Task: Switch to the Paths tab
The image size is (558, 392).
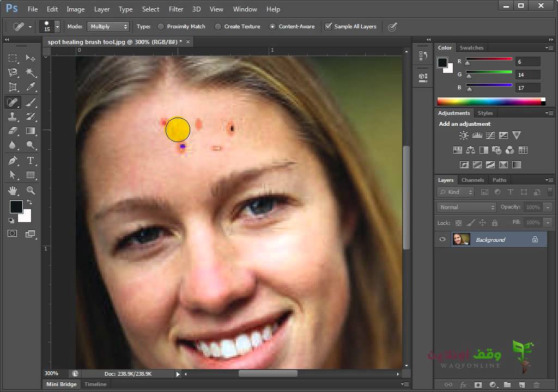Action: click(499, 180)
